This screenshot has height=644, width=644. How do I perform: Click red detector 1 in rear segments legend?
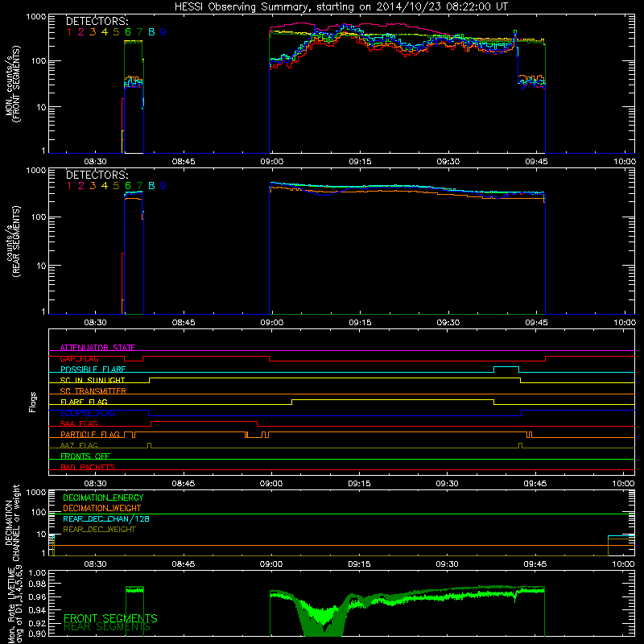(x=69, y=186)
